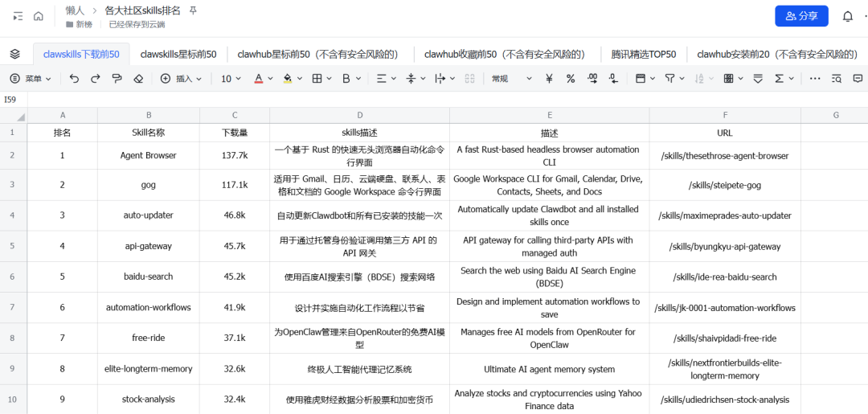Open the fill color picker
Viewport: 868px width, 414px height.
pos(291,79)
